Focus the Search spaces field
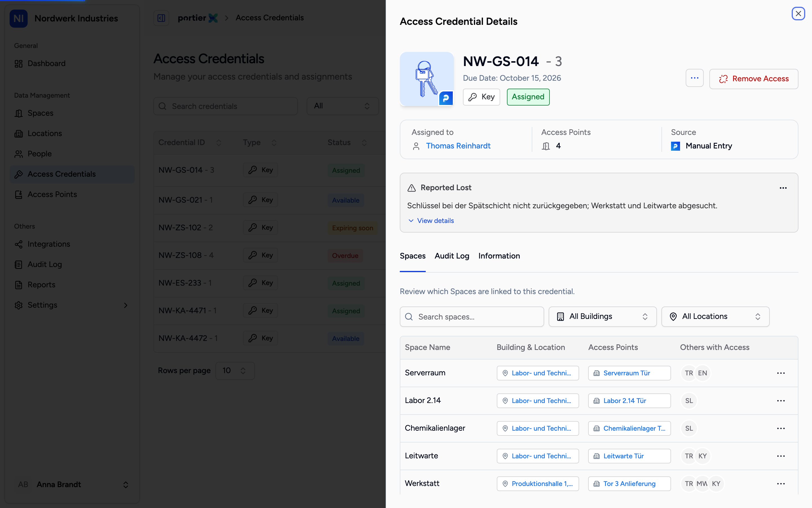Image resolution: width=812 pixels, height=508 pixels. 471,316
